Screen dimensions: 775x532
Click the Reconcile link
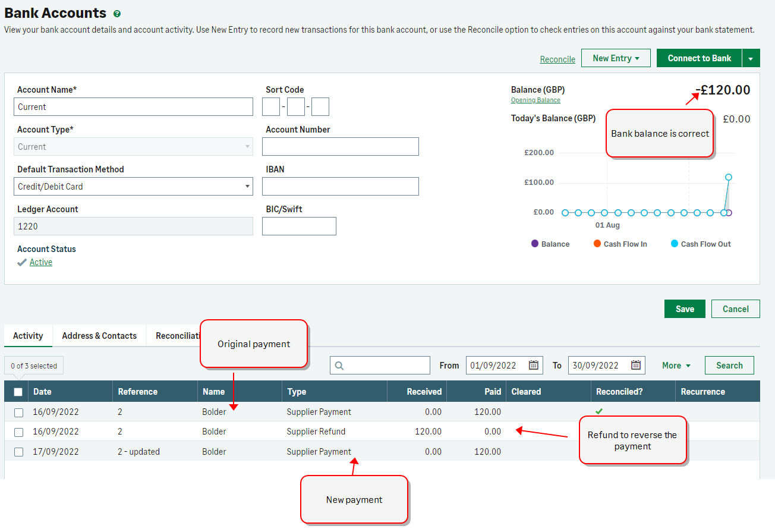coord(557,59)
